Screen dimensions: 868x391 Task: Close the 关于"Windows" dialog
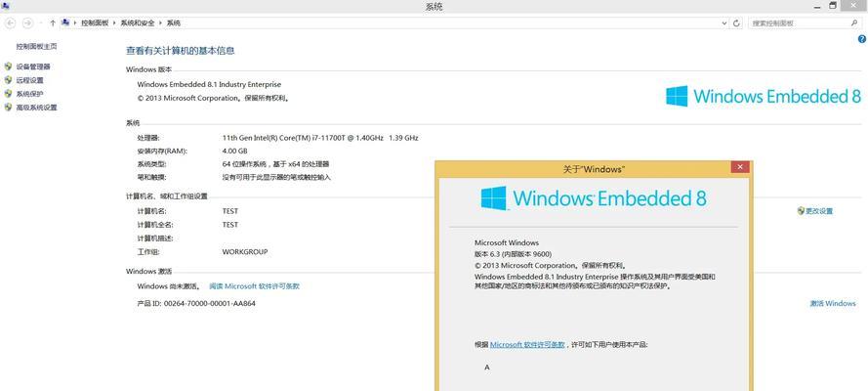[x=740, y=167]
